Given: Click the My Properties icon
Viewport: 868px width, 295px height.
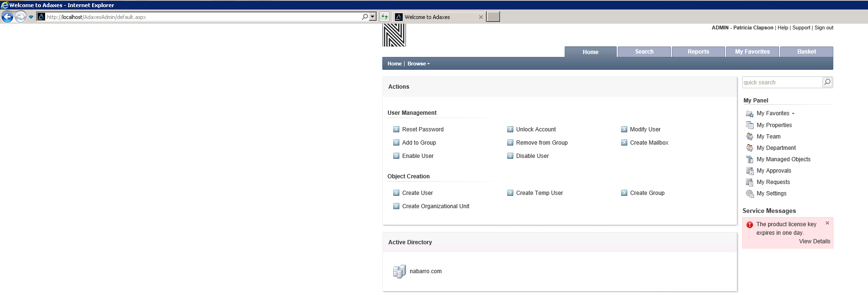Looking at the screenshot, I should pyautogui.click(x=750, y=125).
